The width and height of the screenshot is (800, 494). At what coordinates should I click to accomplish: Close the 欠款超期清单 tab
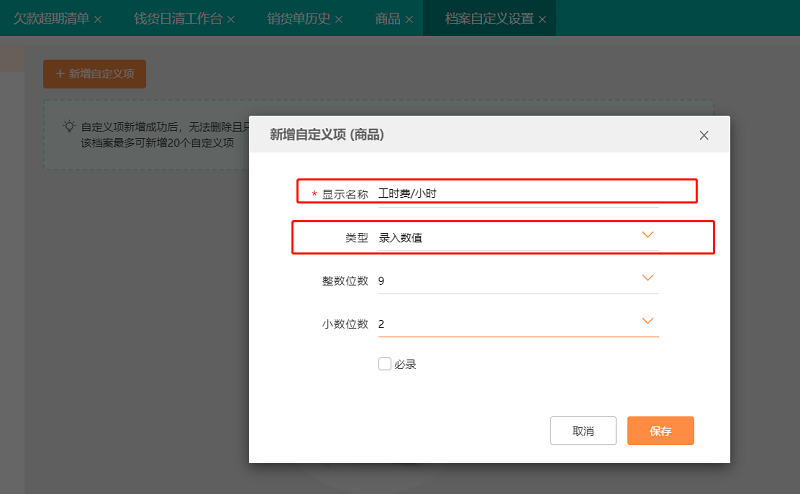pos(98,19)
